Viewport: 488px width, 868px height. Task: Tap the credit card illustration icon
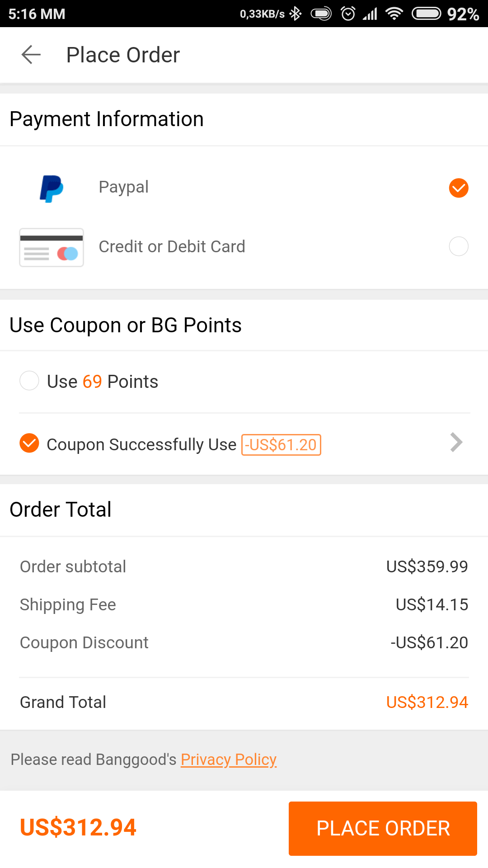pyautogui.click(x=52, y=247)
